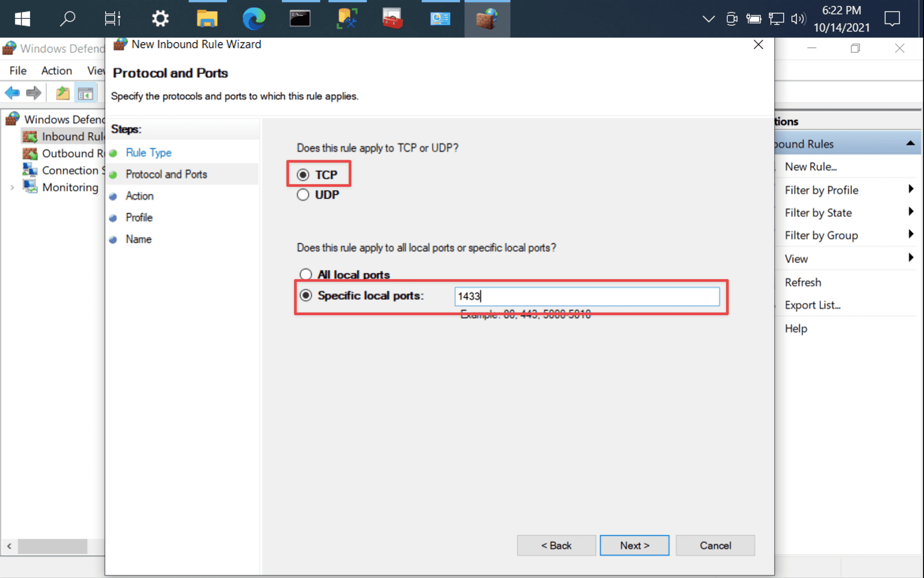Open Task View on the taskbar
Viewport: 924px width, 578px height.
[x=112, y=19]
